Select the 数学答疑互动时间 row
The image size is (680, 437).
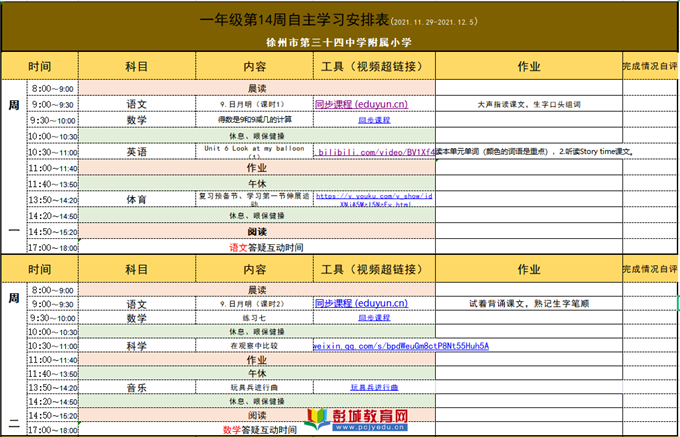click(257, 430)
